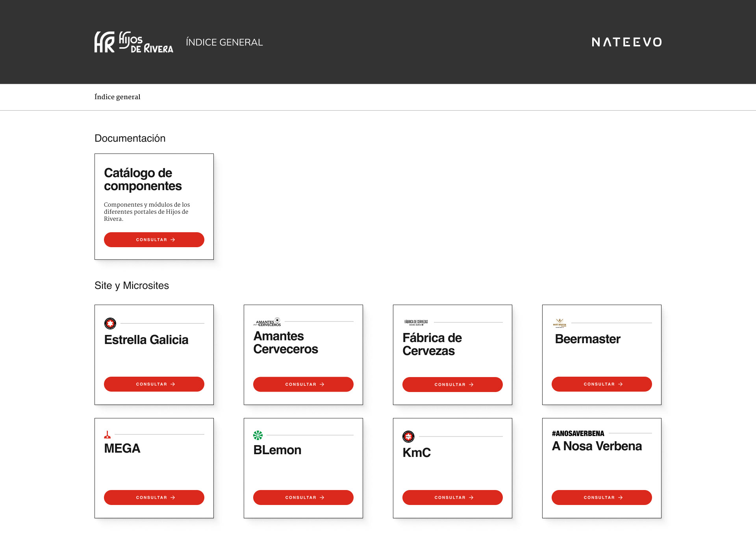Screen dimensions: 756x553
Task: Click the Nateevo logo in header
Action: [x=626, y=42]
